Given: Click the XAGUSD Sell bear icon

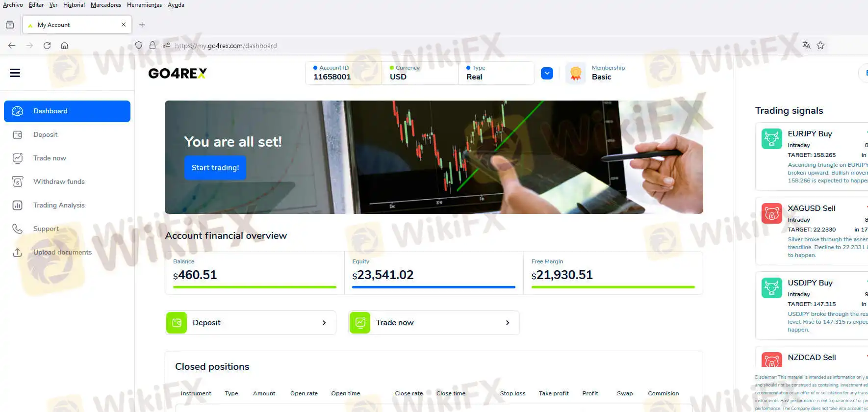Looking at the screenshot, I should (771, 213).
